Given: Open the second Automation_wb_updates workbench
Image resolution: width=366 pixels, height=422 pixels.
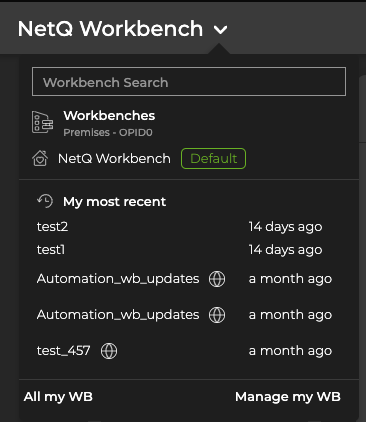Looking at the screenshot, I should coord(118,315).
